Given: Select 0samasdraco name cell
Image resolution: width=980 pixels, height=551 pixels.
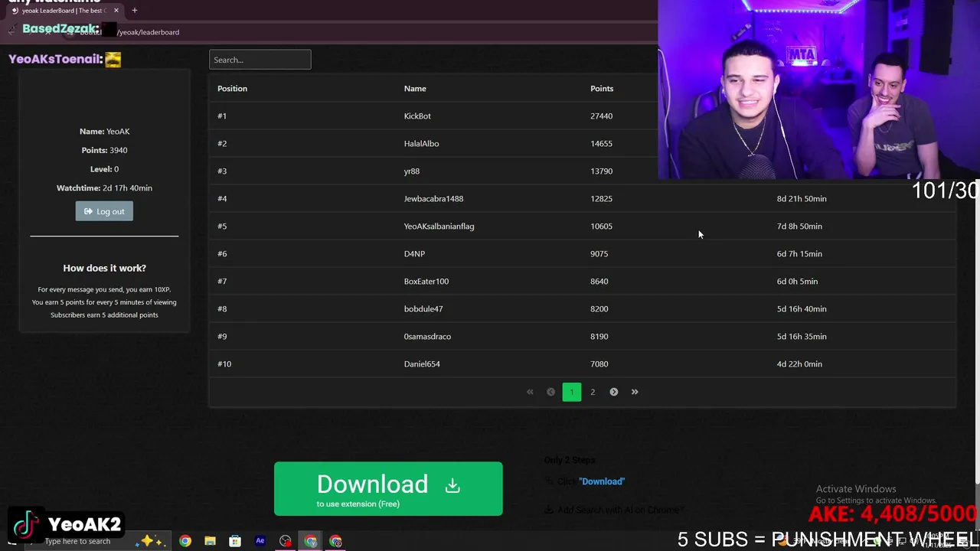Looking at the screenshot, I should [427, 337].
